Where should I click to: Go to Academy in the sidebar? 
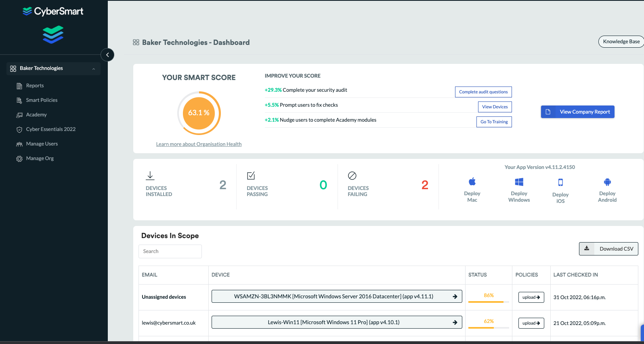[36, 115]
